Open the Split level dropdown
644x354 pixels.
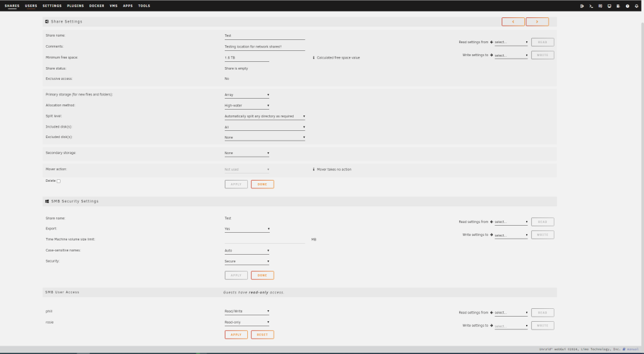click(x=265, y=116)
